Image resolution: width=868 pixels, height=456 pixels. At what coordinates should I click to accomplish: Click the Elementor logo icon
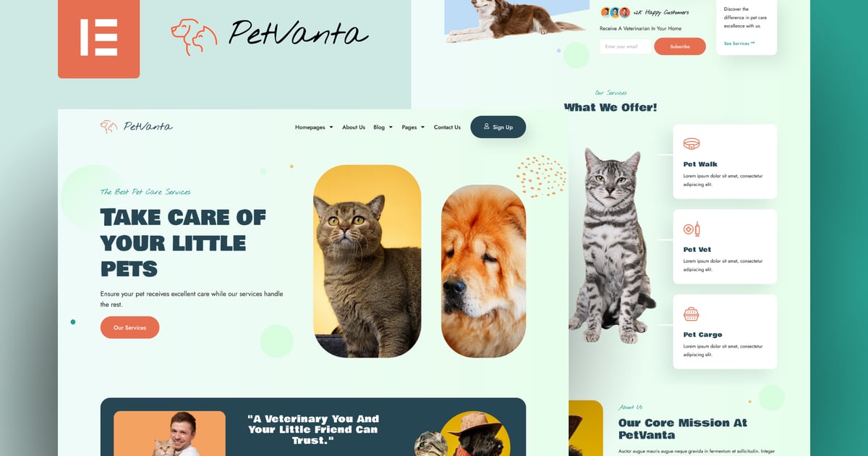[98, 38]
